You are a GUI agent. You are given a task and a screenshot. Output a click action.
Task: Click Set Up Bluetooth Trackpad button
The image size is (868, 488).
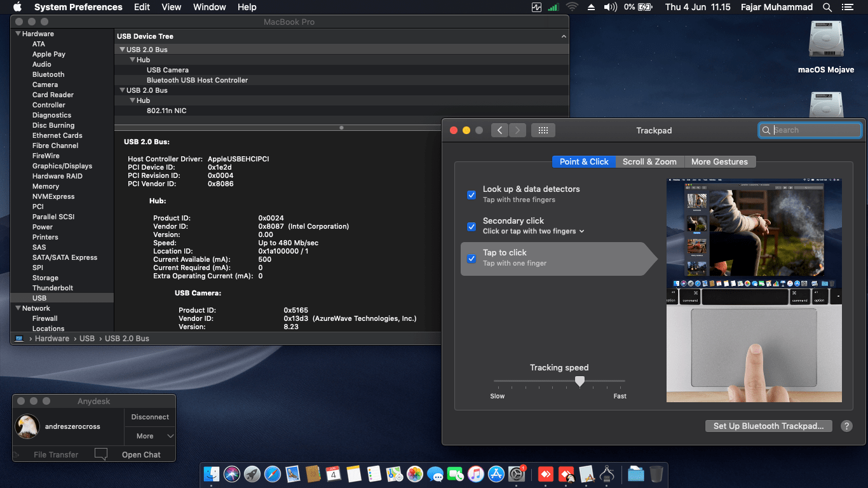(768, 426)
